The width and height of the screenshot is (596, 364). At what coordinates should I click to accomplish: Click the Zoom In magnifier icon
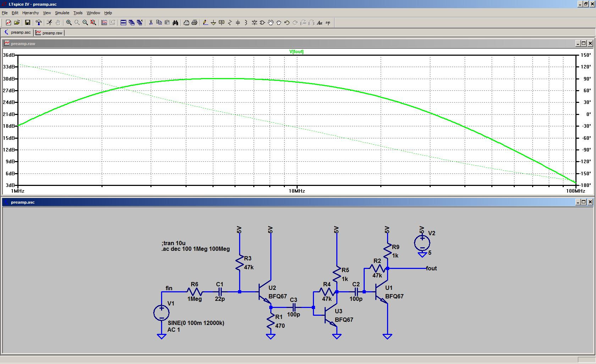coord(69,23)
